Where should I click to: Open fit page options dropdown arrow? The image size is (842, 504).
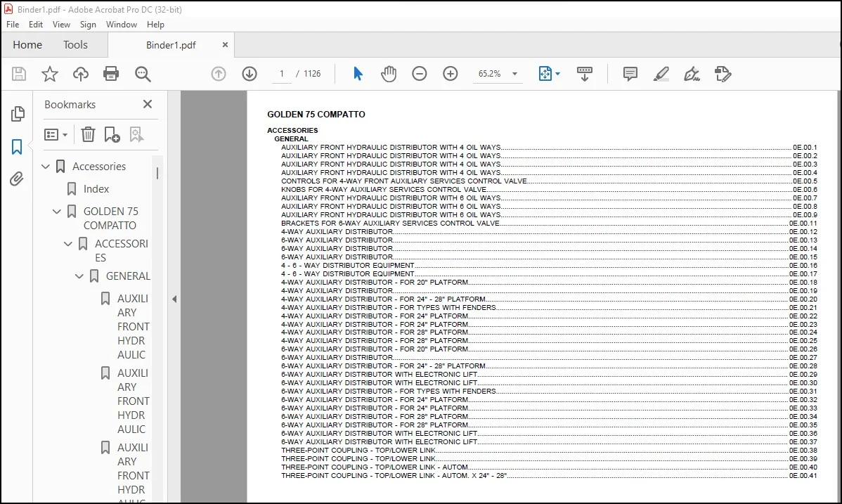click(x=557, y=74)
